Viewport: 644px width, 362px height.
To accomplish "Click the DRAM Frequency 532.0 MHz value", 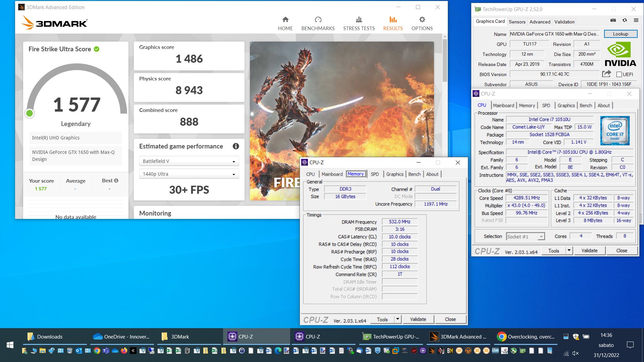I will click(399, 222).
